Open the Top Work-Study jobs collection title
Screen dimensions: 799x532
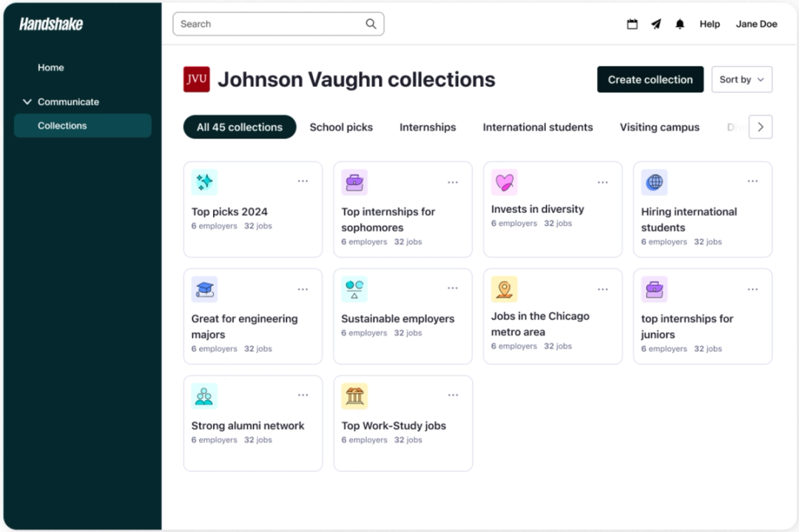pyautogui.click(x=394, y=425)
